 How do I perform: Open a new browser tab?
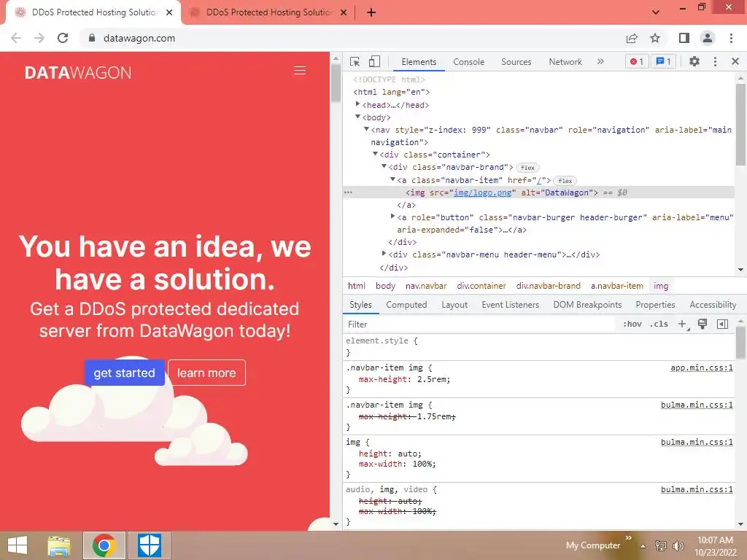[371, 12]
